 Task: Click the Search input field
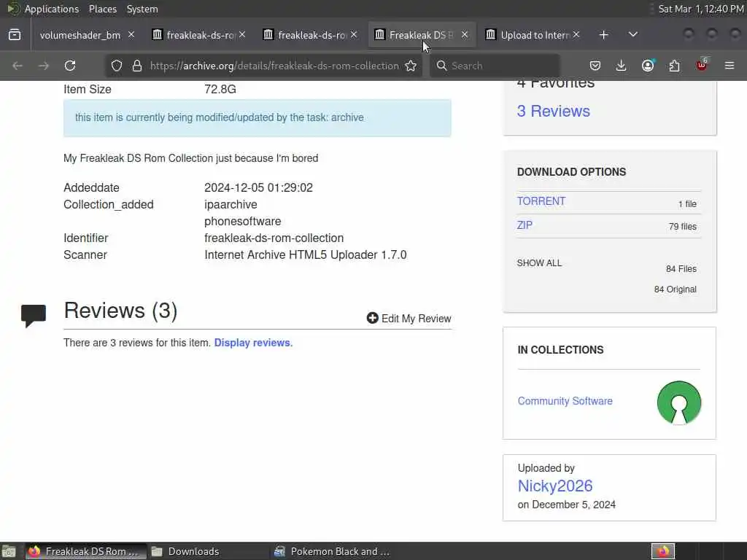pos(495,66)
